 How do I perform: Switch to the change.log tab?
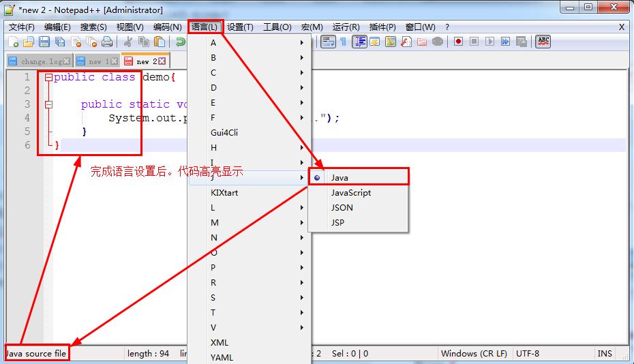(x=40, y=61)
